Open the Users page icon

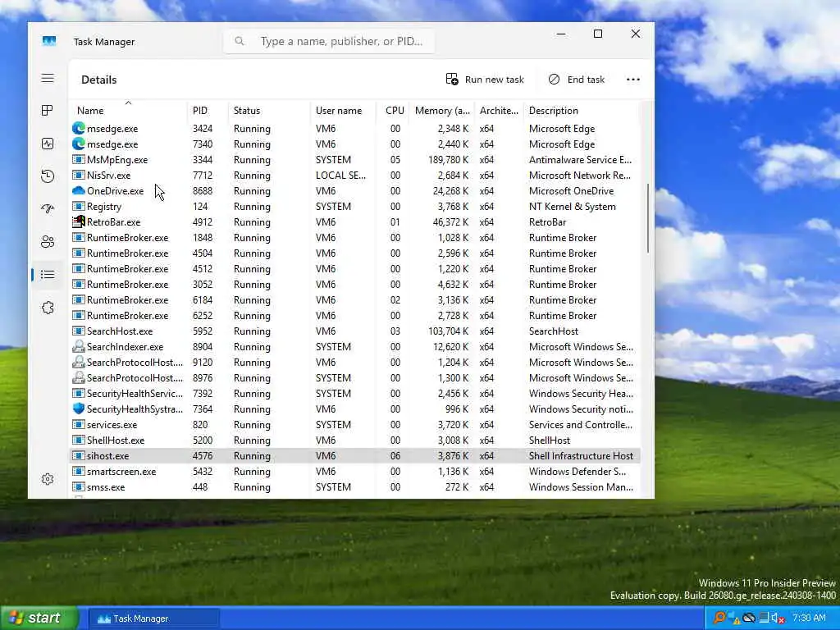[x=48, y=242]
